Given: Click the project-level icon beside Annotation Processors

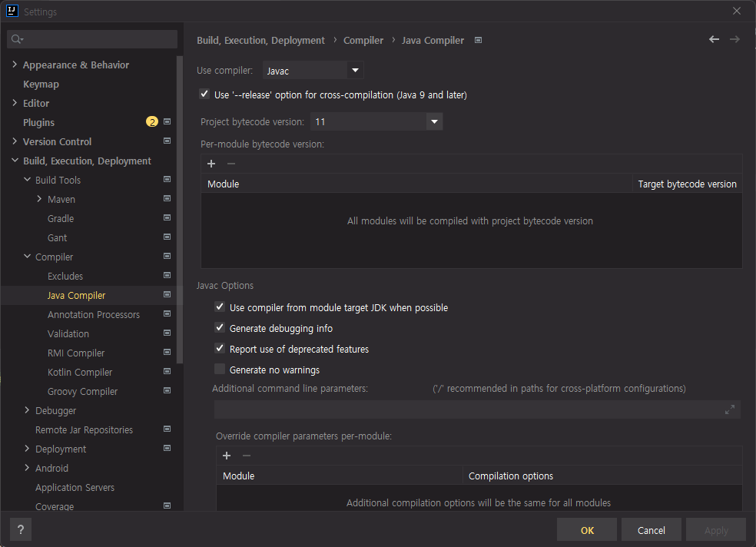Looking at the screenshot, I should 167,314.
